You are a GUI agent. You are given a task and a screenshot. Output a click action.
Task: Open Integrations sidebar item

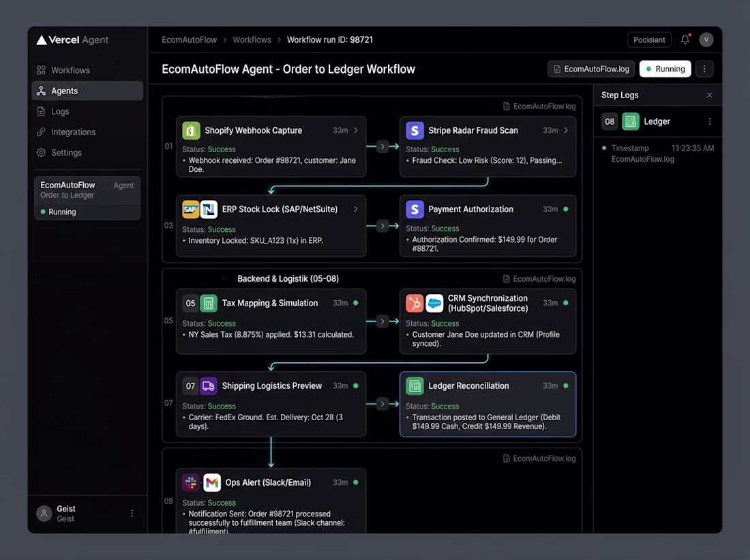(x=87, y=132)
